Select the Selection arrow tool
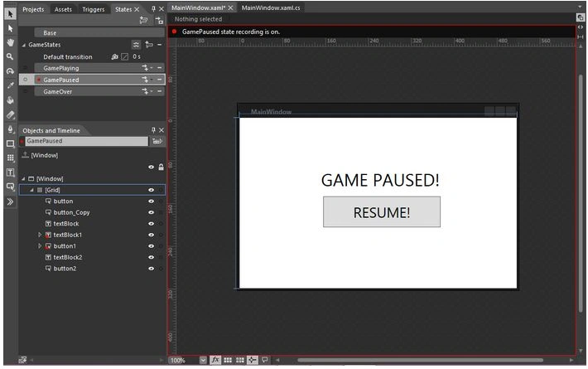Screen dimensions: 588x369 click(10, 14)
